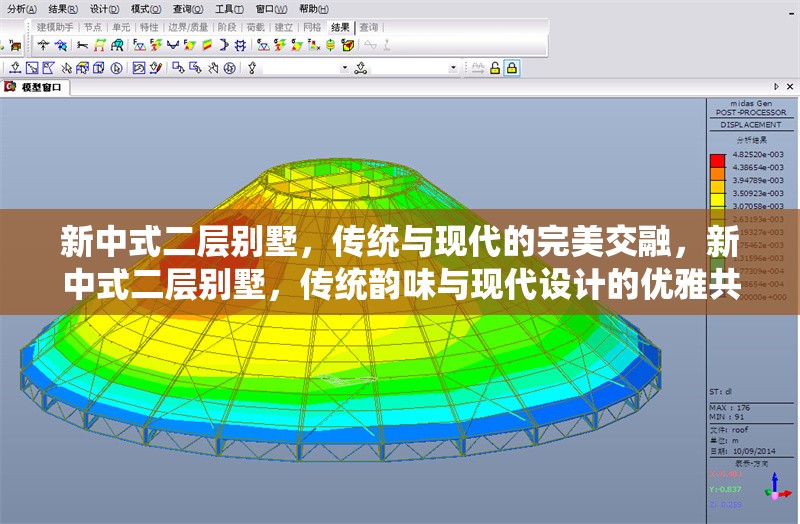
Task: Click the XYZ axis triad in viewport corner
Action: click(773, 488)
